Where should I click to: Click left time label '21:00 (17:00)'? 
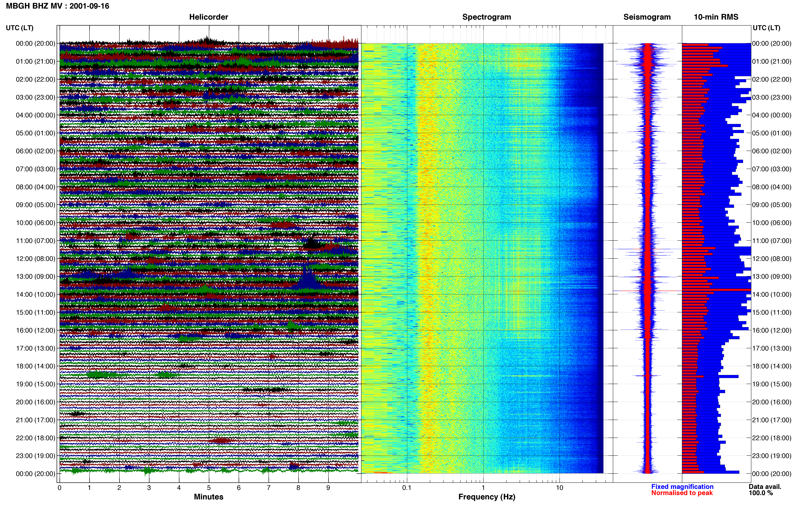(35, 420)
